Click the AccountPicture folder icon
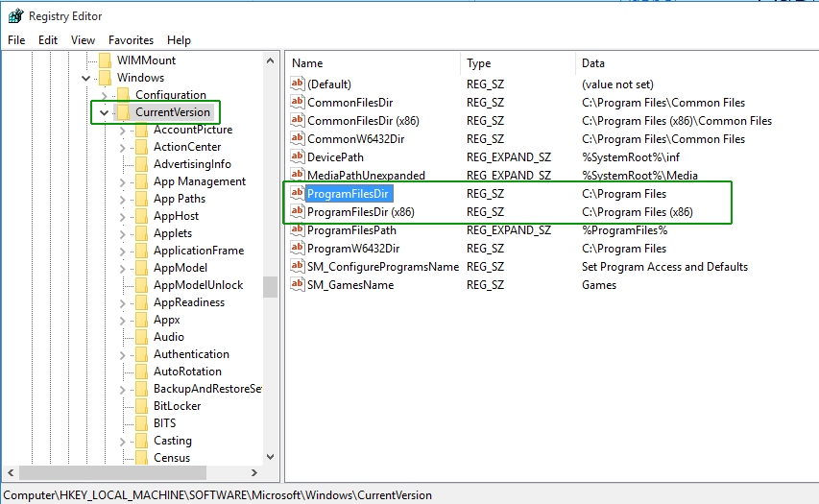 (141, 129)
